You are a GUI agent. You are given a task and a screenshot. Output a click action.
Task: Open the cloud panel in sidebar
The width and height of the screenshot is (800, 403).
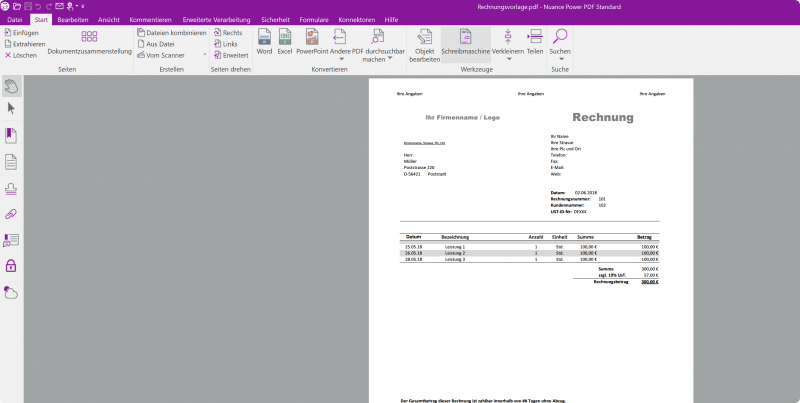click(11, 292)
